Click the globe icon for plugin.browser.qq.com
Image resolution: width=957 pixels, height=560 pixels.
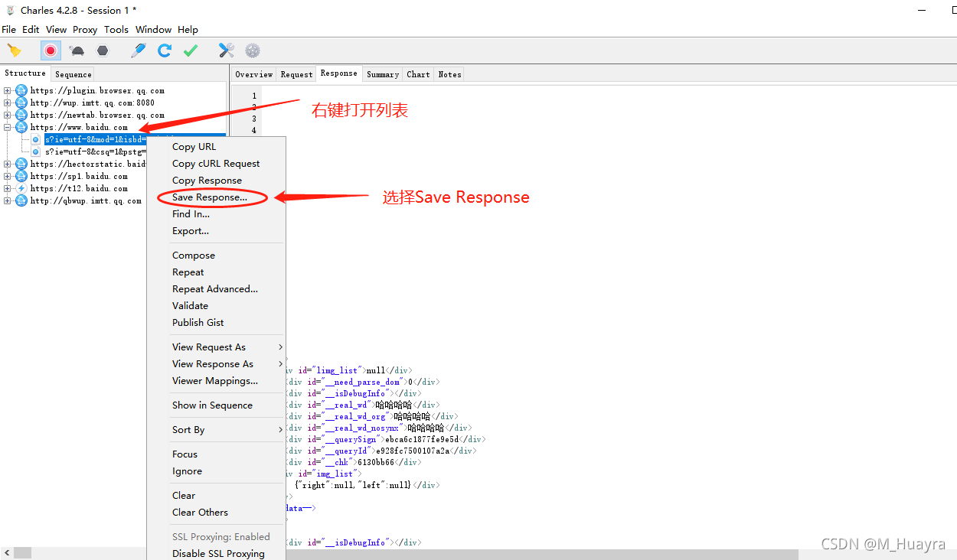pos(21,90)
